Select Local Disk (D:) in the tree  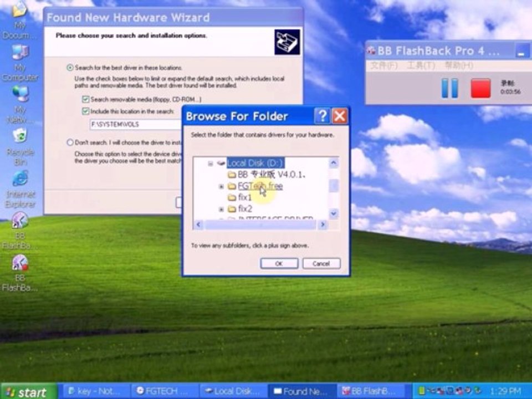coord(255,163)
